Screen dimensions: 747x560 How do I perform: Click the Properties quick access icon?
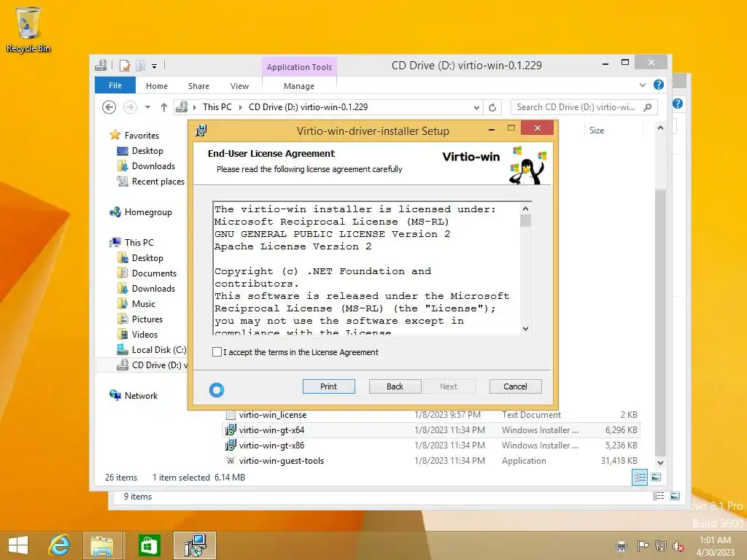pos(125,66)
